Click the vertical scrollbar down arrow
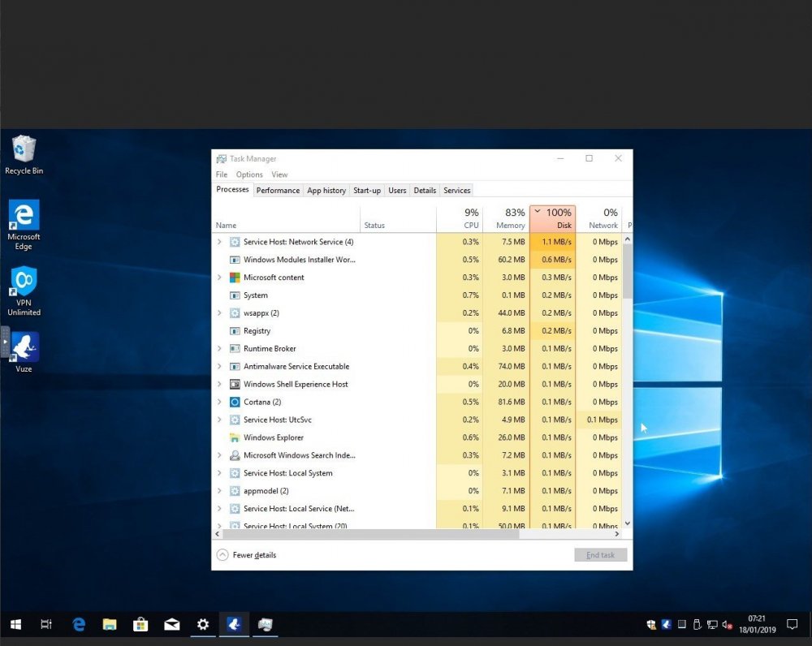This screenshot has width=812, height=646. coord(627,523)
